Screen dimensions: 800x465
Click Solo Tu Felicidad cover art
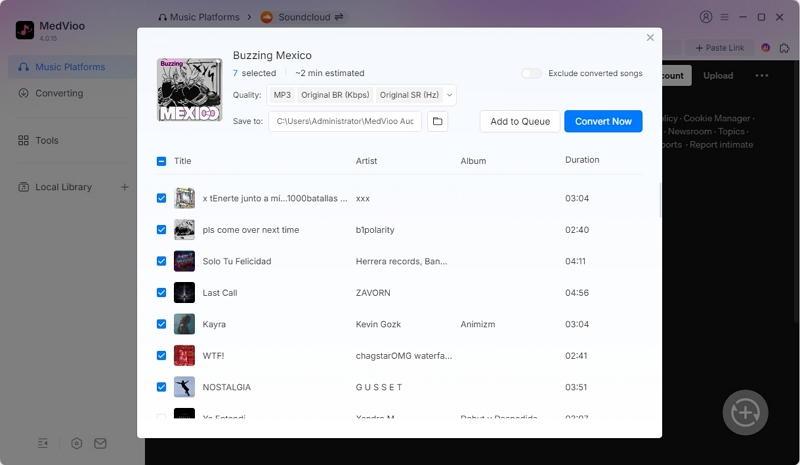click(x=184, y=261)
